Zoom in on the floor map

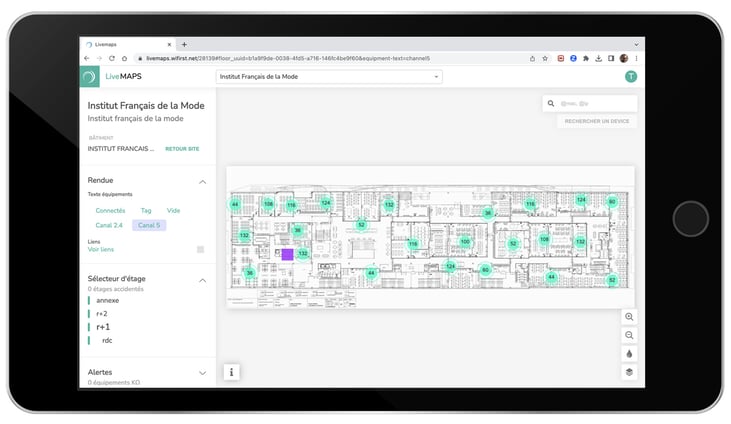(x=629, y=317)
